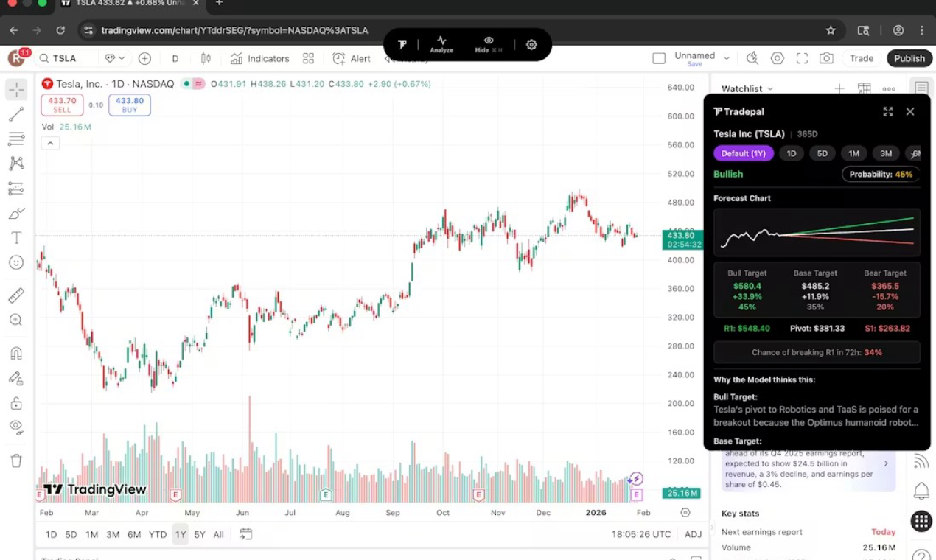
Task: Open the emoji sticker tool
Action: click(16, 262)
